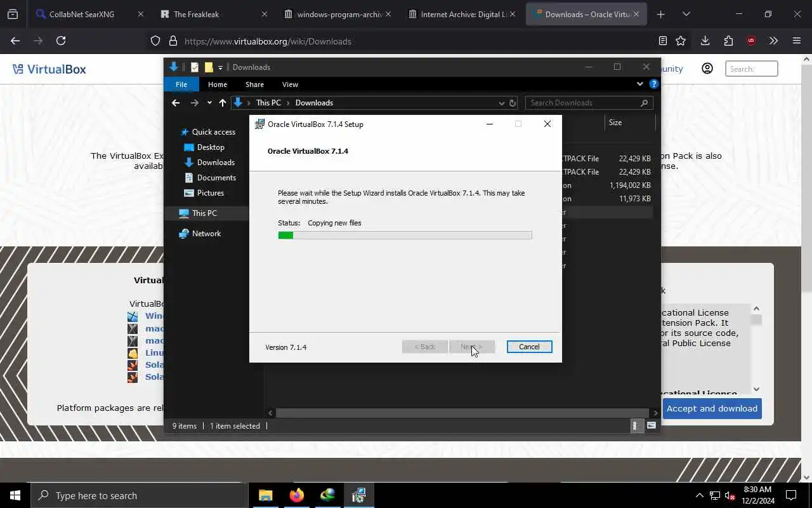Go back in Downloads explorer window
Viewport: 812px width, 508px height.
(x=176, y=103)
